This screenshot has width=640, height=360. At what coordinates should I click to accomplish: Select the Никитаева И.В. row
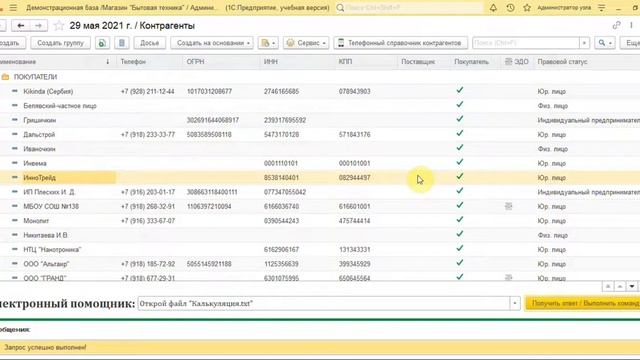tap(320, 235)
